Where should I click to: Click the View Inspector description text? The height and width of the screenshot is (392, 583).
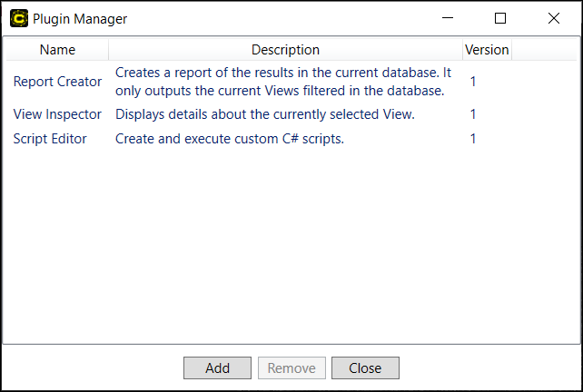pyautogui.click(x=264, y=114)
